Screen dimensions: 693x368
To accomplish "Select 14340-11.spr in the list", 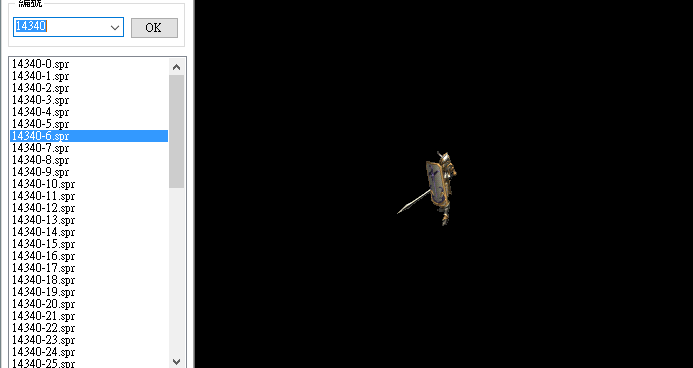I will pyautogui.click(x=89, y=196).
